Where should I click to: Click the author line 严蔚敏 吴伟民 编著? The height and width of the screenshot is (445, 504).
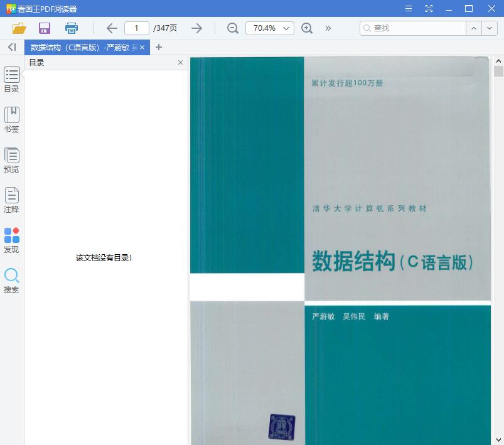350,317
